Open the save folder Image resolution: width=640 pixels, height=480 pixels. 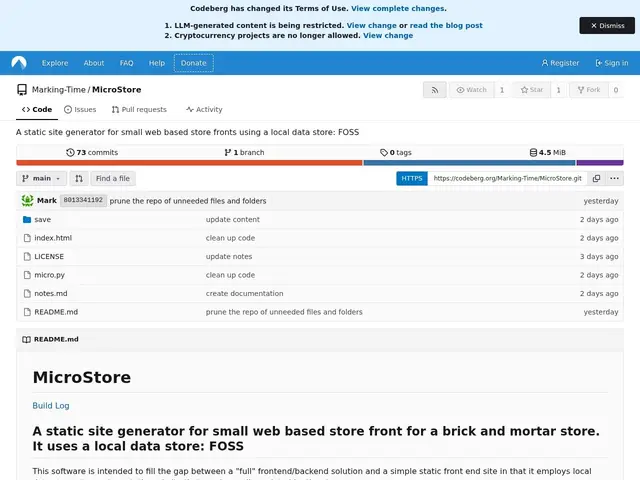pyautogui.click(x=42, y=220)
